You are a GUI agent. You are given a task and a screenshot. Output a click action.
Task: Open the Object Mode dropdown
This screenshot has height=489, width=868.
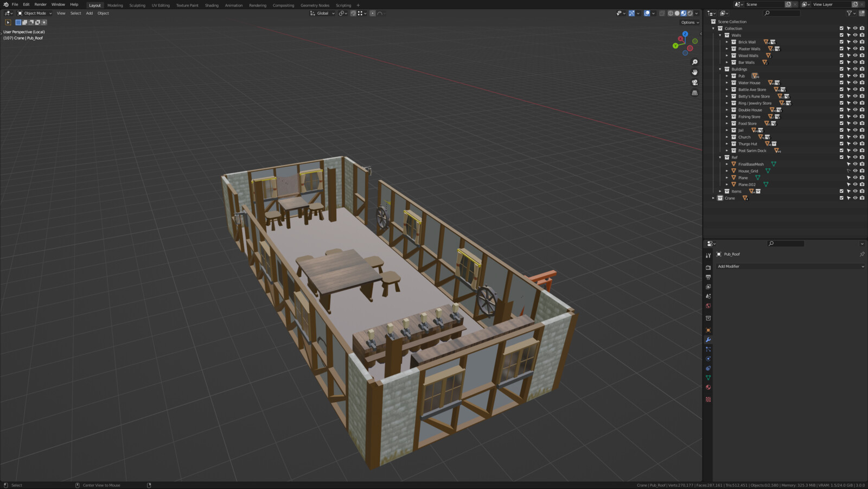35,13
